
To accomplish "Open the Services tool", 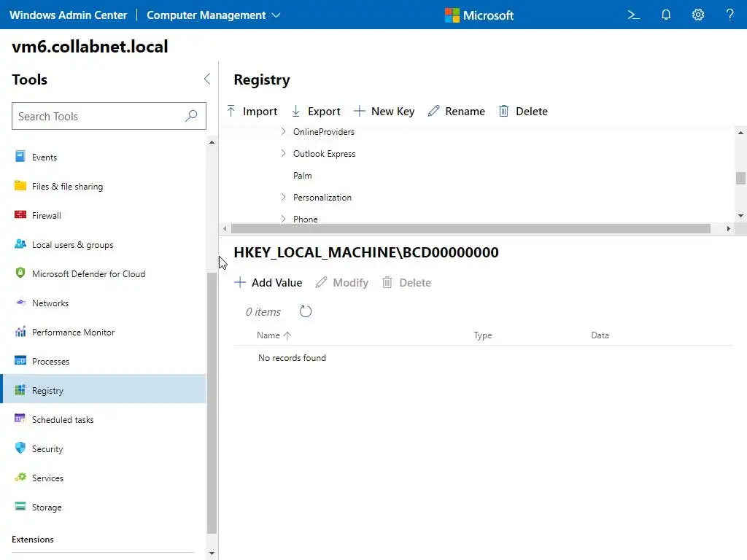I will coord(104,478).
